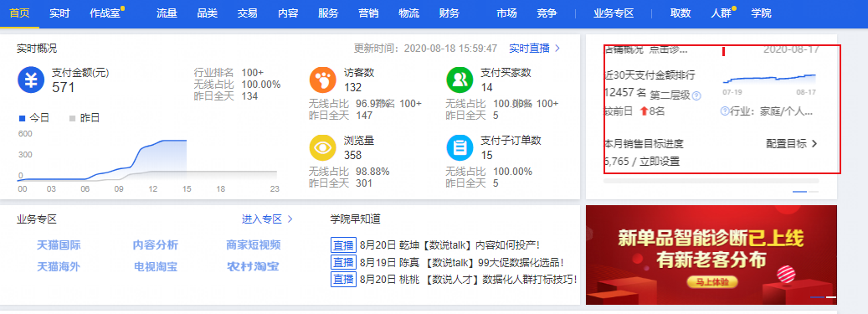Viewport: 868px width, 314px height.
Task: Go to 财务 in navigation
Action: pyautogui.click(x=449, y=13)
